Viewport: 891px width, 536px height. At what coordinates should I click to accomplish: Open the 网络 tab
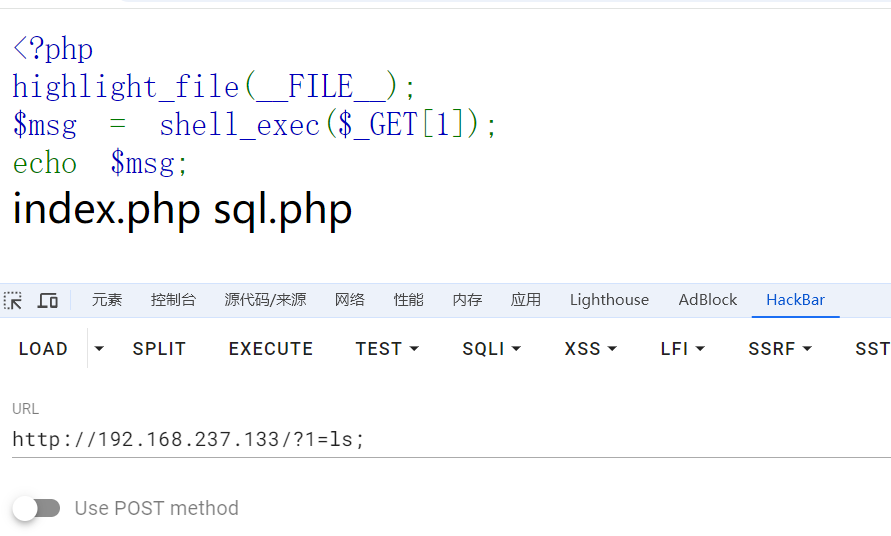point(350,300)
